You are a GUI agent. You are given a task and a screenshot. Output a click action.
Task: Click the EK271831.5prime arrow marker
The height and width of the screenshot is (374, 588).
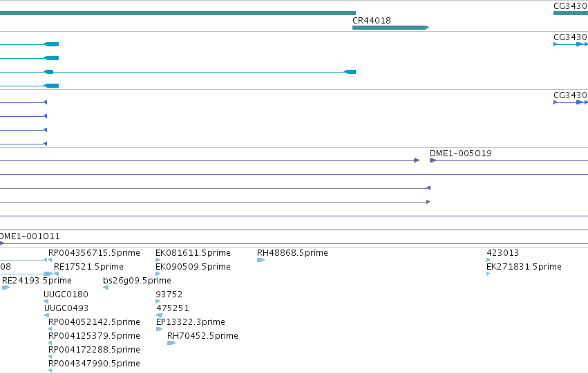point(489,274)
